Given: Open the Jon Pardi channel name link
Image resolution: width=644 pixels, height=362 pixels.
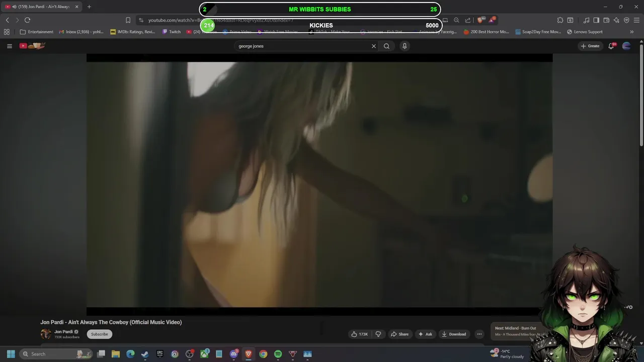Looking at the screenshot, I should pos(63,332).
